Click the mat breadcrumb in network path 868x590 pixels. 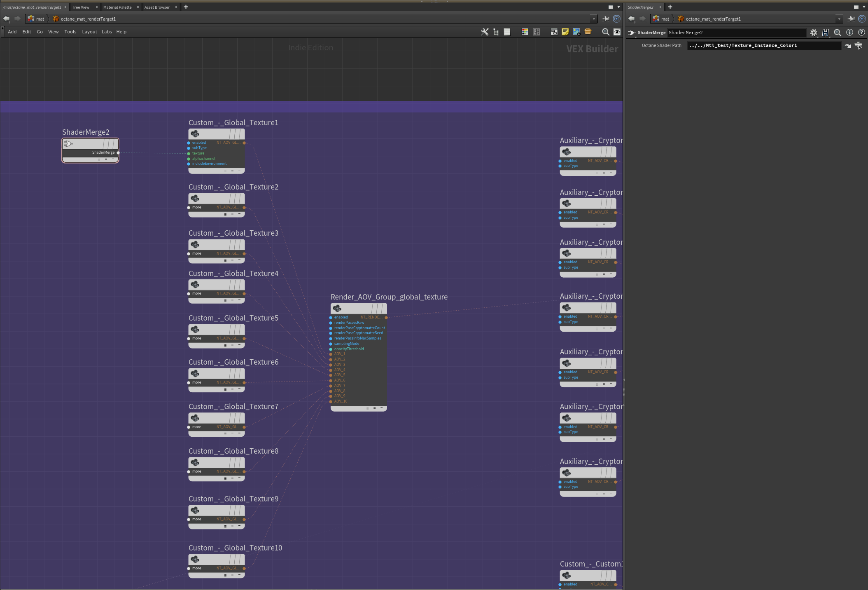click(x=40, y=19)
